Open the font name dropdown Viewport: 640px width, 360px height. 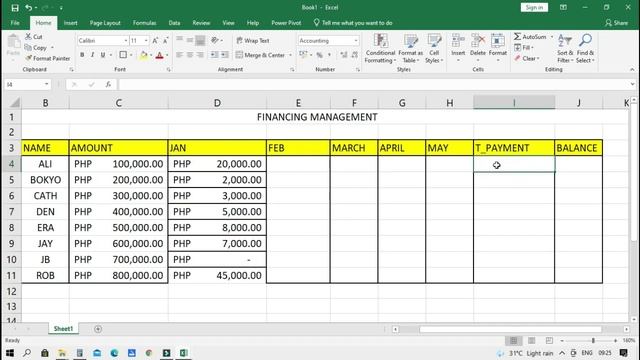coord(126,40)
